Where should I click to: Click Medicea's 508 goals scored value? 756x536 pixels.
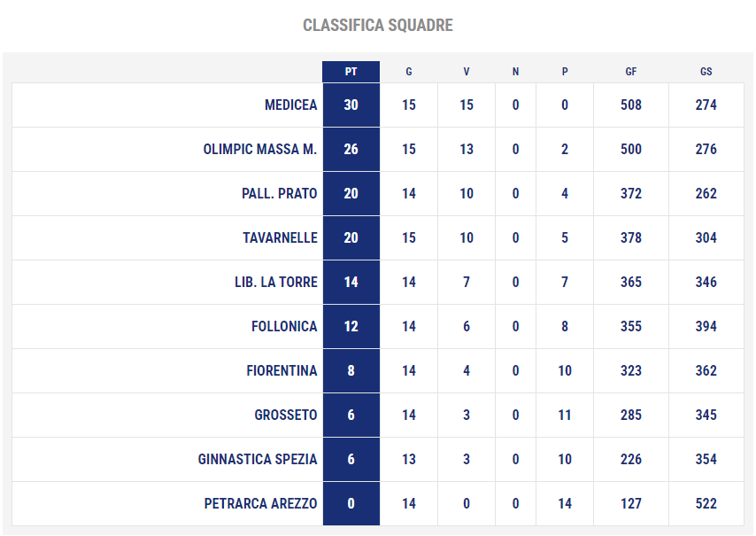click(630, 105)
